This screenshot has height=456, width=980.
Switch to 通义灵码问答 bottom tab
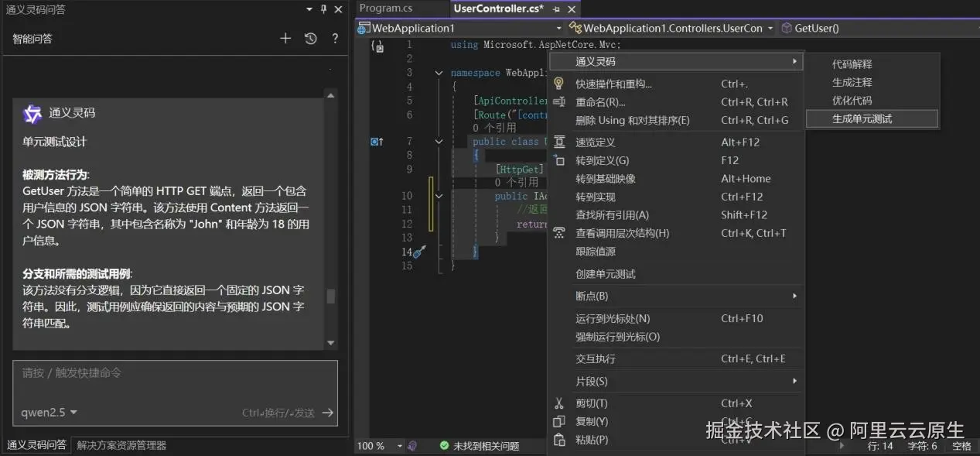pos(36,445)
